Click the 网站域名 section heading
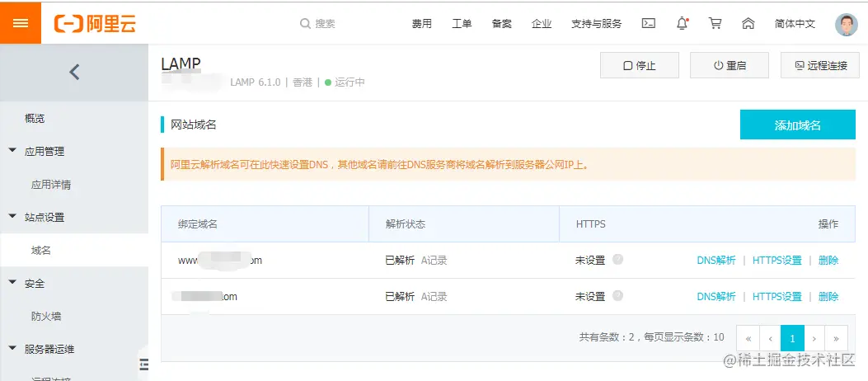 tap(193, 125)
